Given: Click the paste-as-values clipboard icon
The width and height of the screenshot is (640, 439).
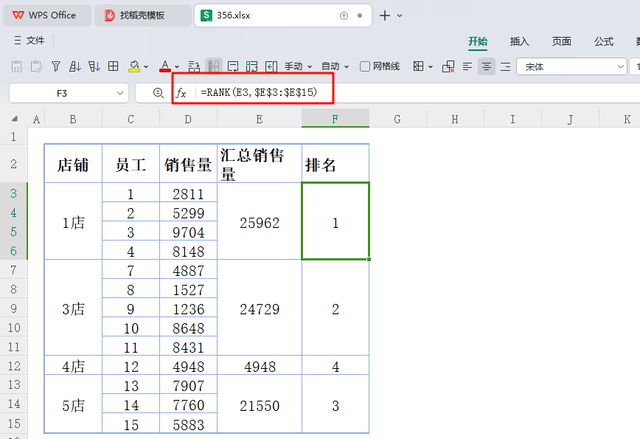Looking at the screenshot, I should click(17, 66).
